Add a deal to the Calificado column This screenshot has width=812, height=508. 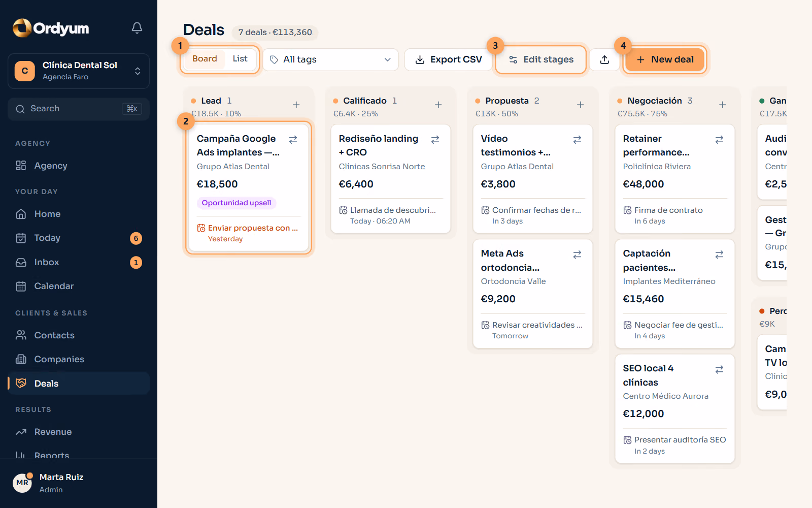[438, 105]
